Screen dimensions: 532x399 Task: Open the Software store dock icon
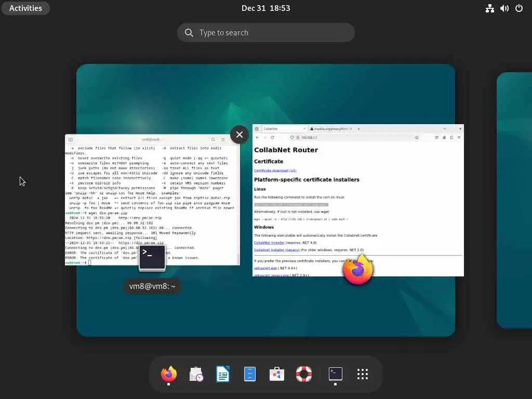(277, 374)
